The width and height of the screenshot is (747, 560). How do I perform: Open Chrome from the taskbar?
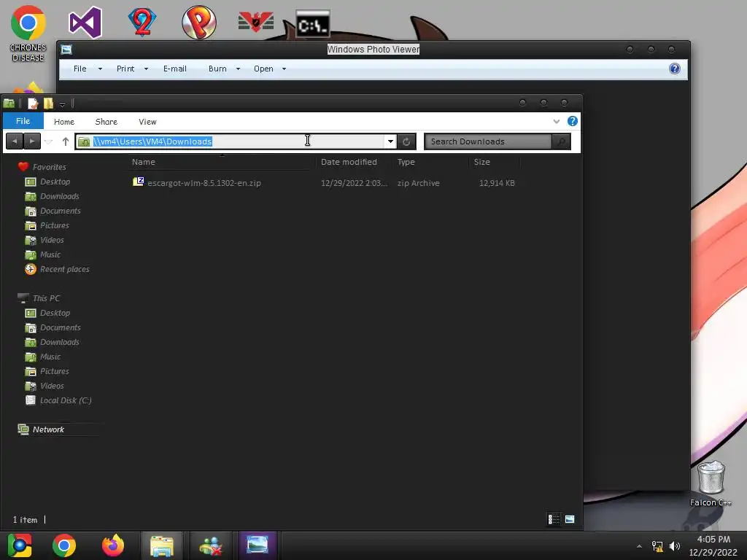click(64, 545)
